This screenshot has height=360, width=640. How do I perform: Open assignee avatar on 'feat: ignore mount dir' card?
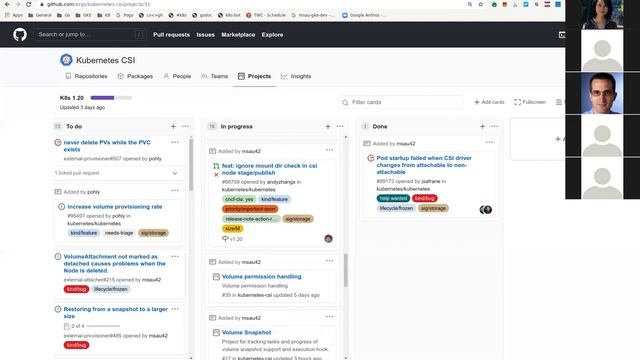pos(328,239)
